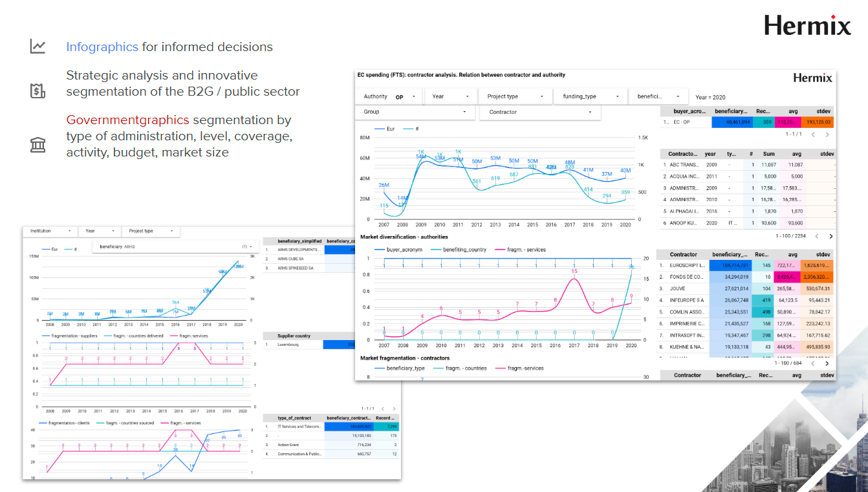This screenshot has width=868, height=492.
Task: Select the JOUVE contractor row
Action: click(x=746, y=288)
